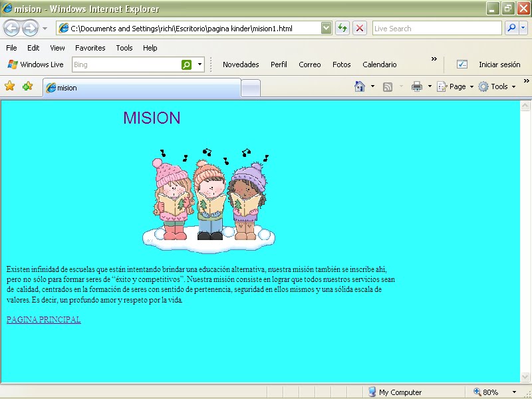Screen dimensions: 532x399
Task: Expand the command bar overflow chevron
Action: pyautogui.click(x=527, y=80)
